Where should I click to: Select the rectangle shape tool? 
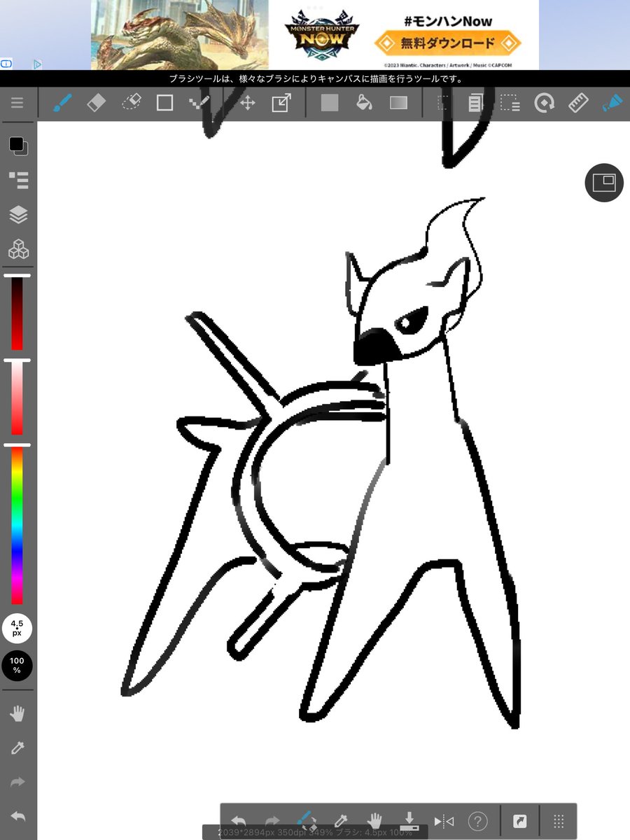pos(164,104)
